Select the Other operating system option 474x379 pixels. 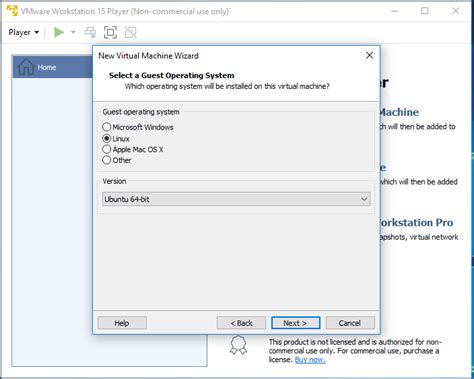coord(117,160)
